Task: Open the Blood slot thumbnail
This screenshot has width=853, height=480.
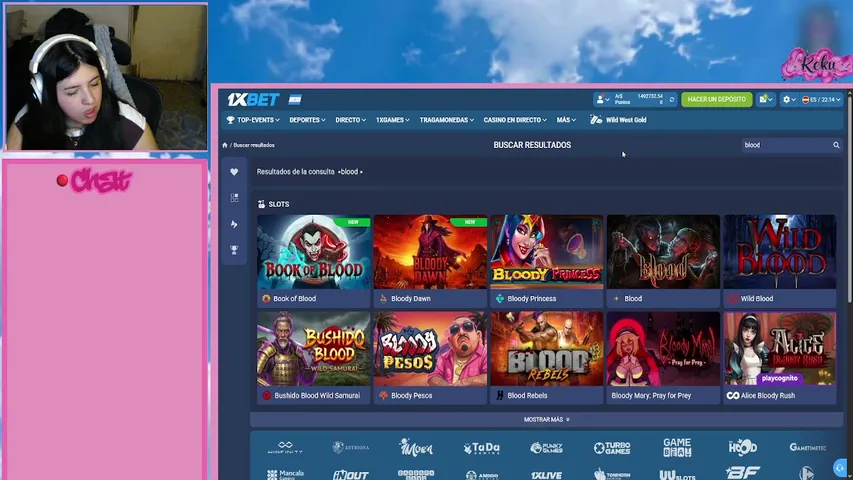Action: (663, 252)
